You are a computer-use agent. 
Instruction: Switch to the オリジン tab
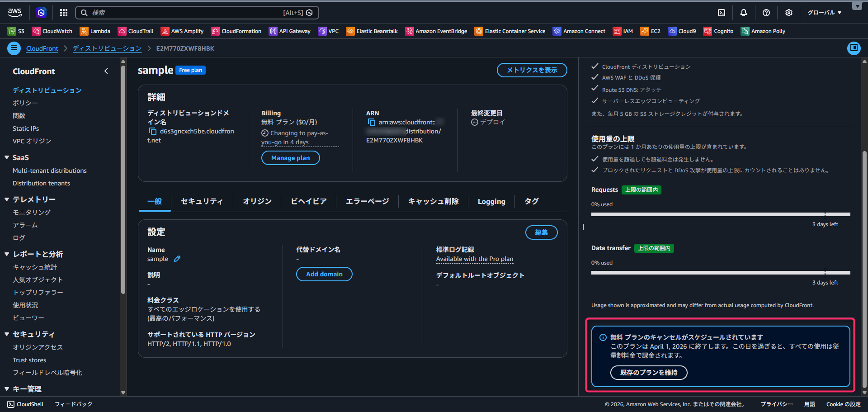257,201
